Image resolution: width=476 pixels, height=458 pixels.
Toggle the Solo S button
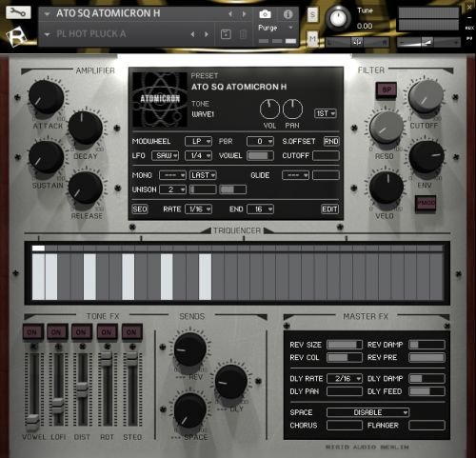click(x=312, y=14)
